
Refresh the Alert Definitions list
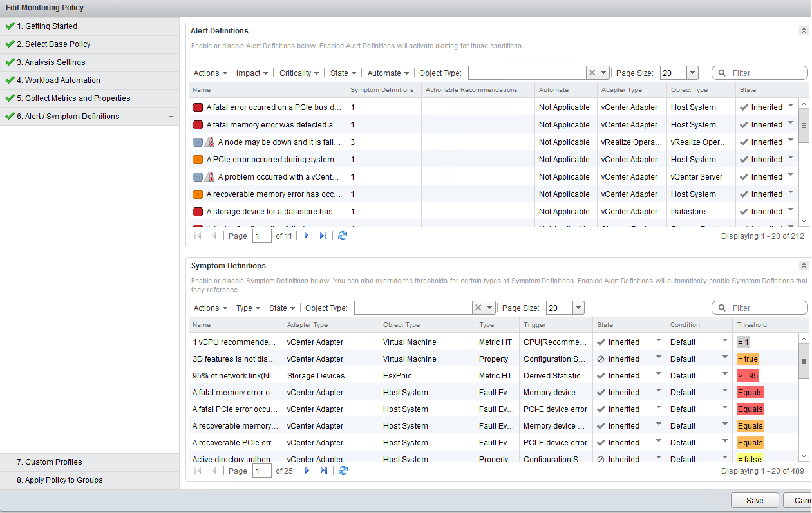343,236
